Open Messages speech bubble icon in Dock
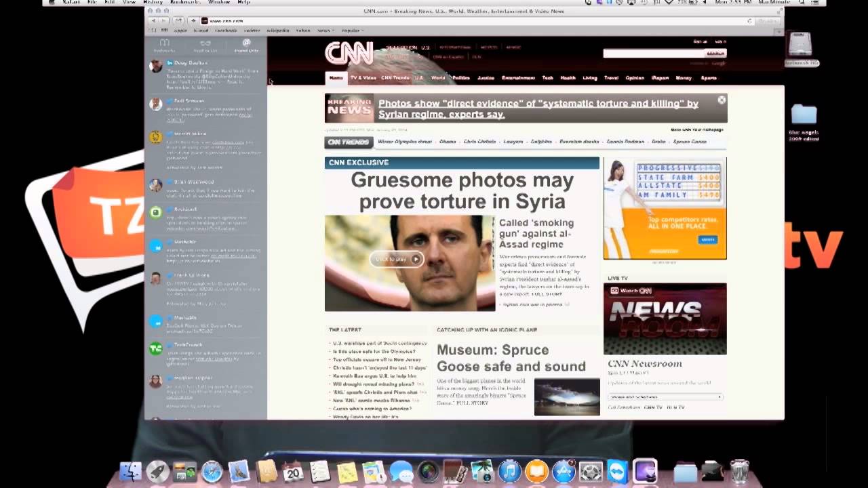The width and height of the screenshot is (868, 488). pyautogui.click(x=401, y=471)
